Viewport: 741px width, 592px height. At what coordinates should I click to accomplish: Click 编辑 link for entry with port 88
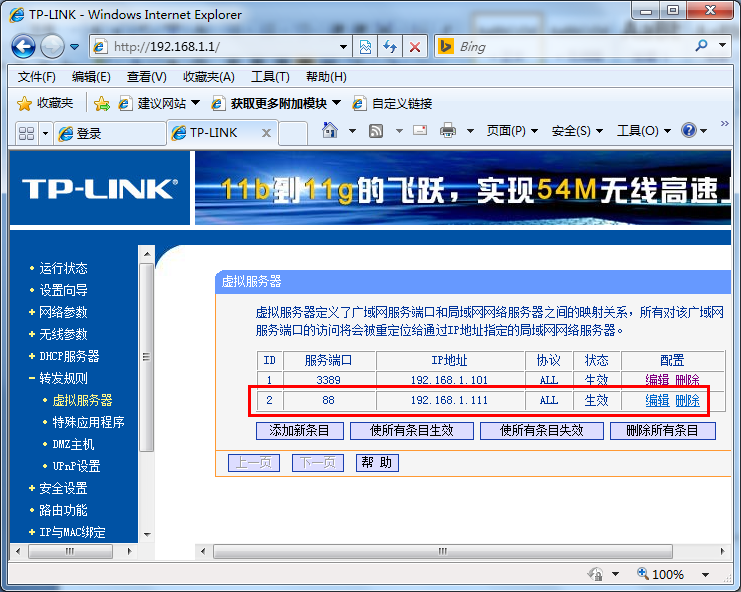coord(657,401)
